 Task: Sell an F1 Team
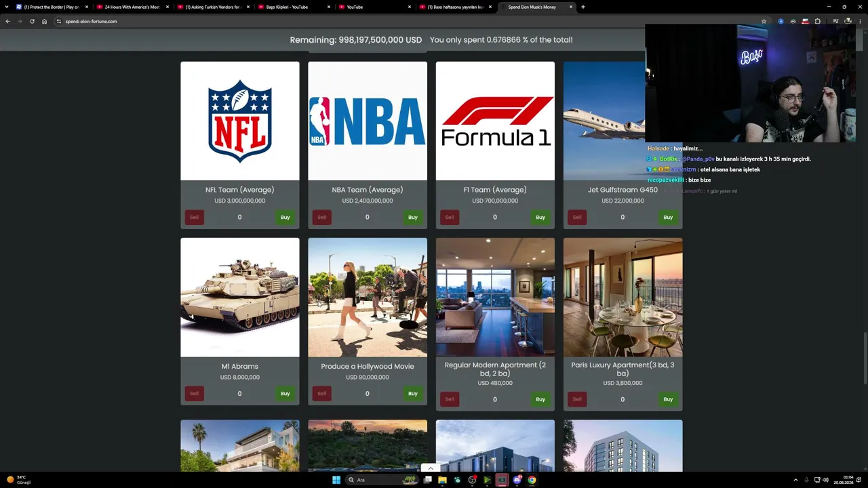450,218
